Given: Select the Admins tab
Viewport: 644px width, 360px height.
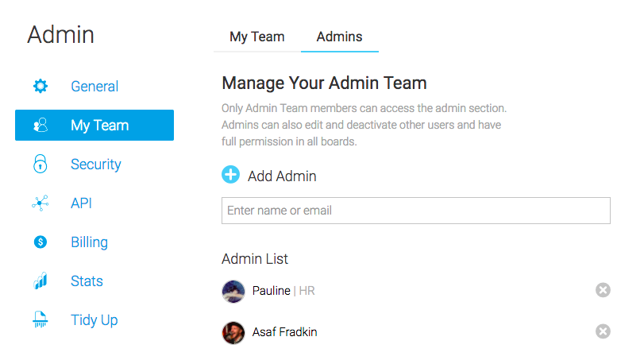Looking at the screenshot, I should (x=339, y=37).
